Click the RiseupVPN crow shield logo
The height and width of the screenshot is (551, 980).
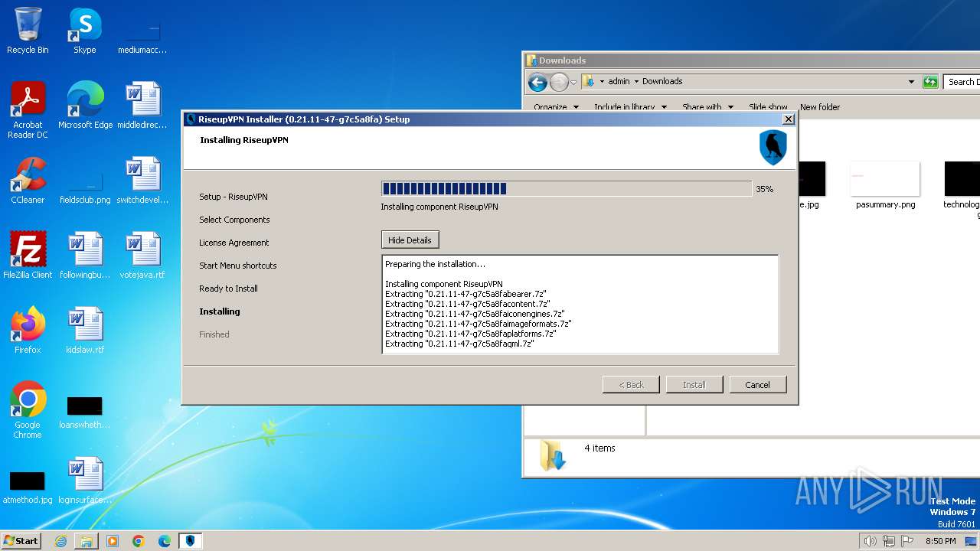[773, 148]
